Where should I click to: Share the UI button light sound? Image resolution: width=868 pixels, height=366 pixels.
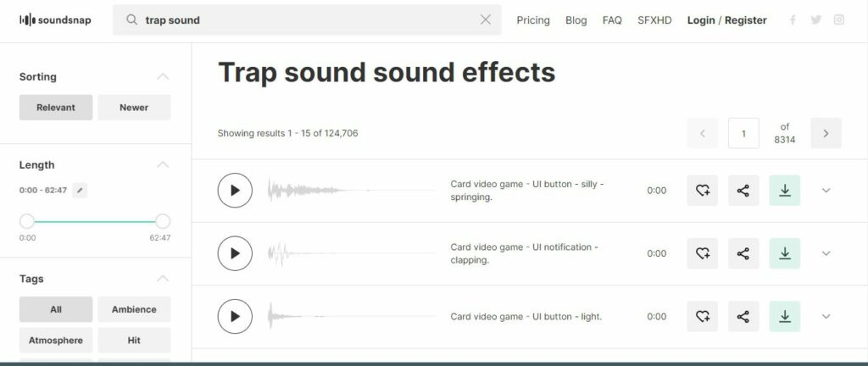pos(743,316)
